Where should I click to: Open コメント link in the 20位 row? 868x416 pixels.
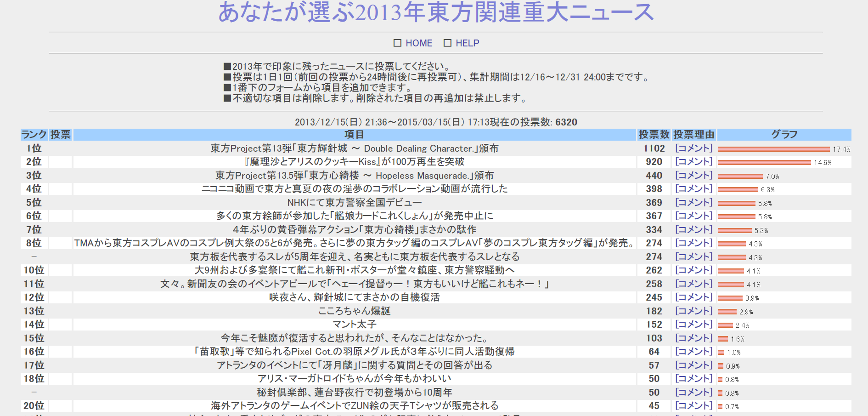tap(693, 406)
